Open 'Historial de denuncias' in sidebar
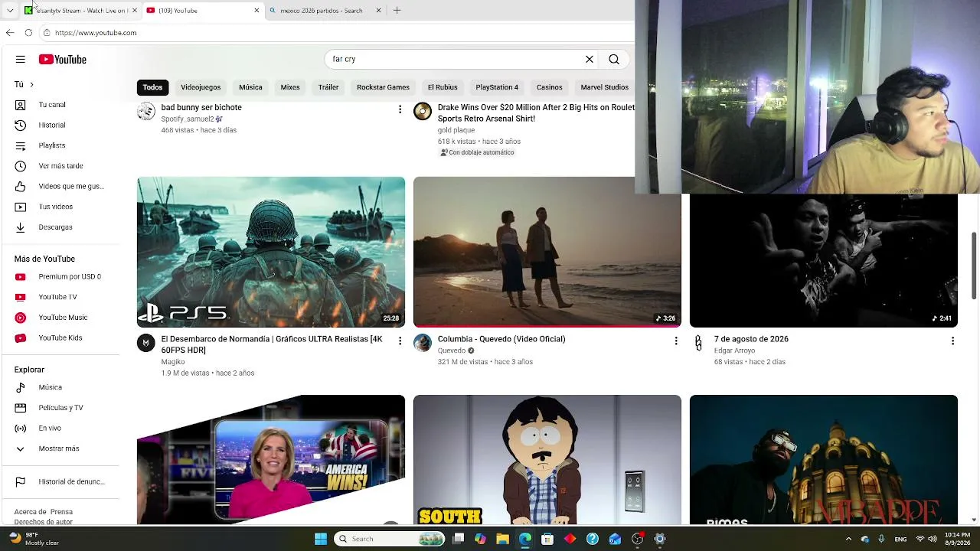The image size is (980, 551). tap(61, 482)
